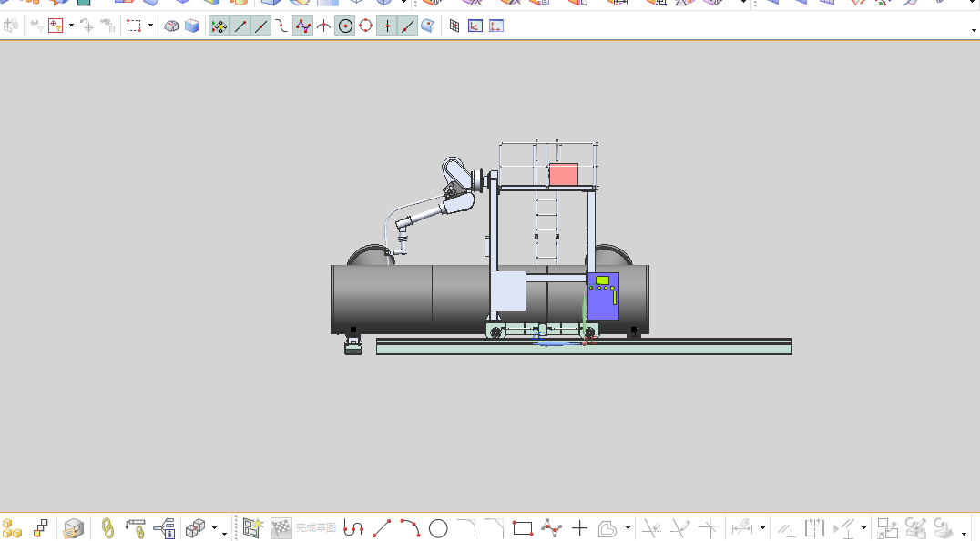Toggle the Enable Snap Point button
The image size is (980, 541).
(219, 26)
